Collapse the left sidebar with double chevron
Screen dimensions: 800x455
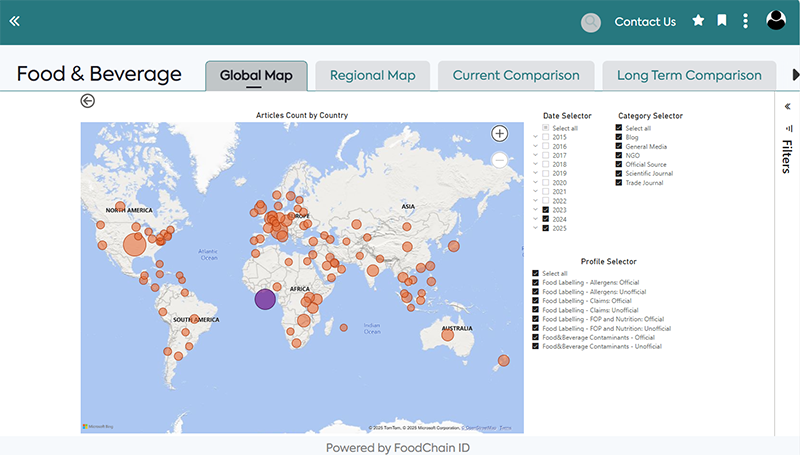pyautogui.click(x=14, y=21)
